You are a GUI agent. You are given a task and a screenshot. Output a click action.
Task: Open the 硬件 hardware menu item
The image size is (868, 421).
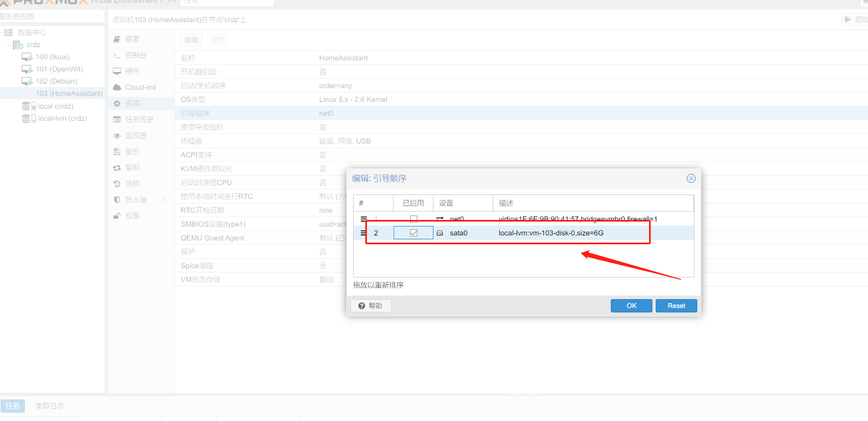click(x=132, y=71)
